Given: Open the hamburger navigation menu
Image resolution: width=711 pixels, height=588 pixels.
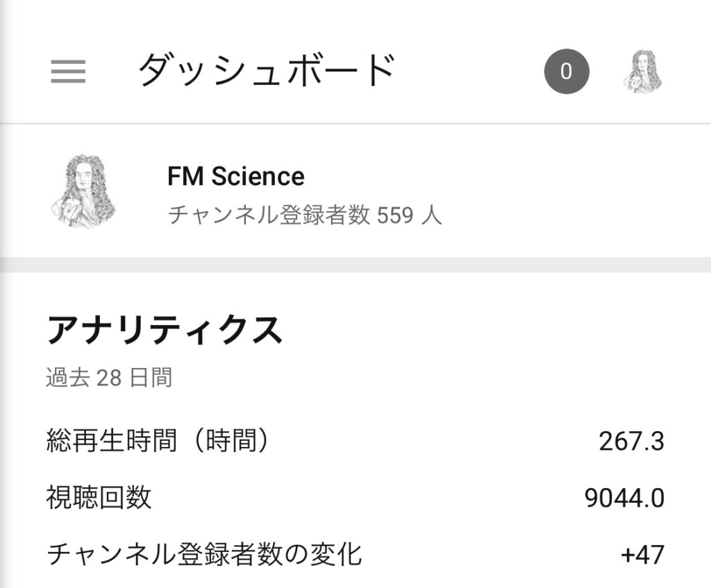Looking at the screenshot, I should [68, 72].
